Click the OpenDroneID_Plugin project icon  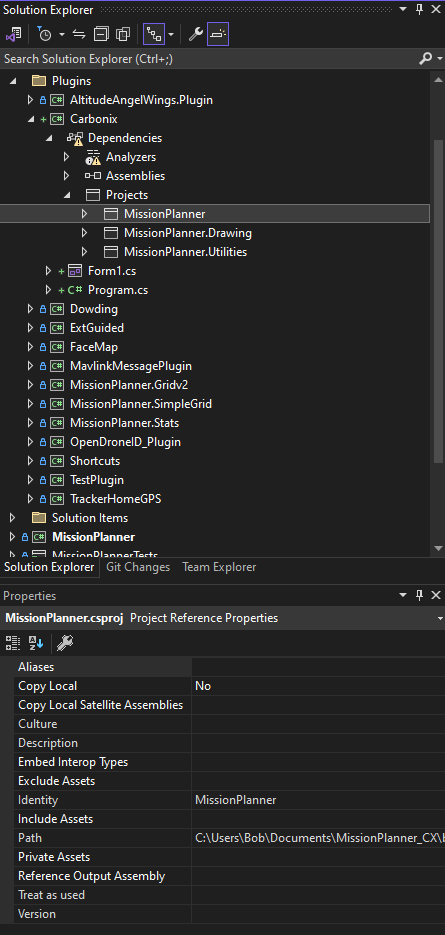57,442
